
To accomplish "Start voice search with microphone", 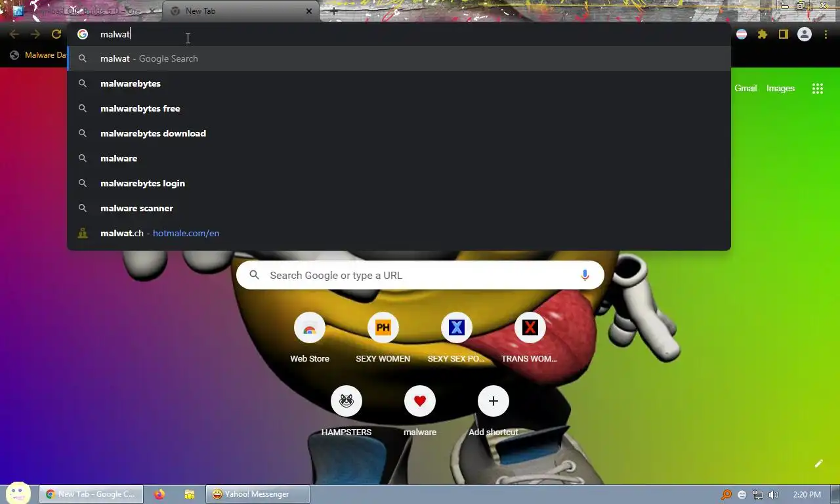I will tap(585, 275).
